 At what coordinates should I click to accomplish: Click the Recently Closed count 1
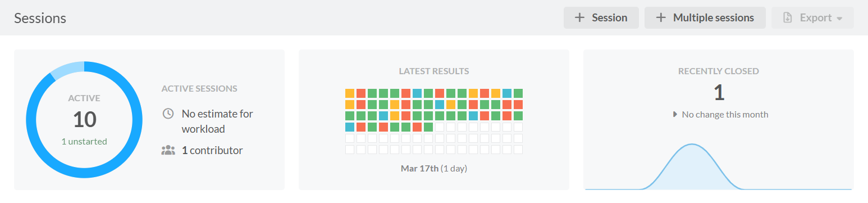(719, 92)
